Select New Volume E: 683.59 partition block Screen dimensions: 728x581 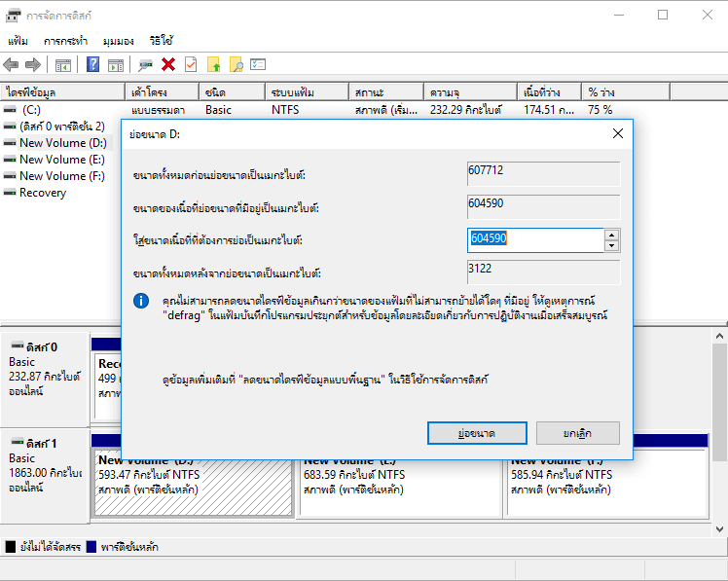point(400,488)
